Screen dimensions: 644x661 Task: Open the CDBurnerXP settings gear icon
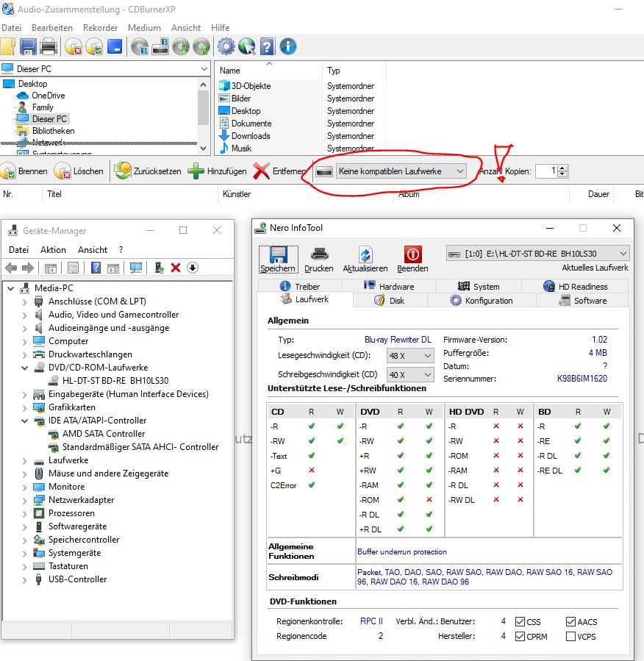pyautogui.click(x=226, y=47)
